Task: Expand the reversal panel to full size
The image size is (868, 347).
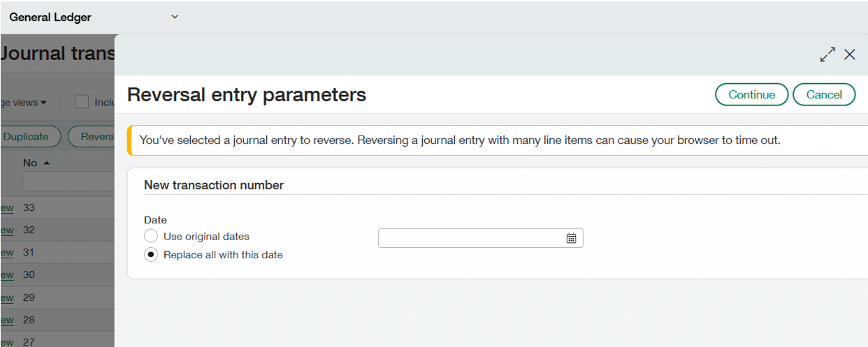Action: [x=827, y=54]
